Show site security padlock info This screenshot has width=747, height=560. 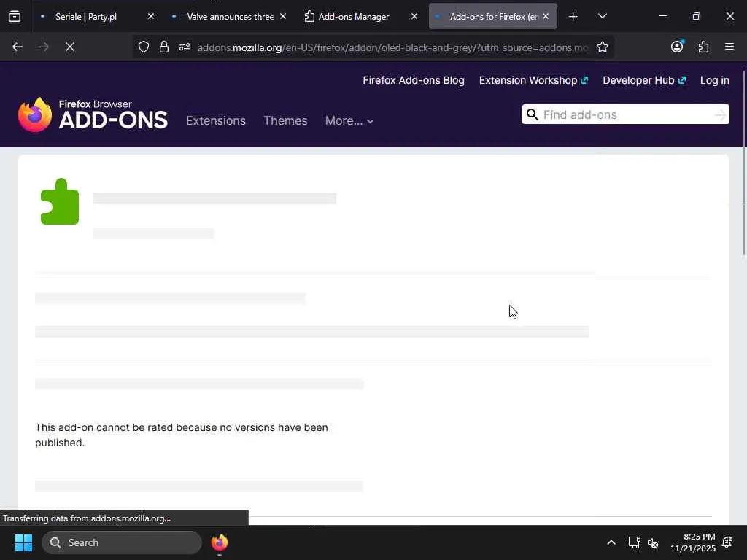click(164, 47)
